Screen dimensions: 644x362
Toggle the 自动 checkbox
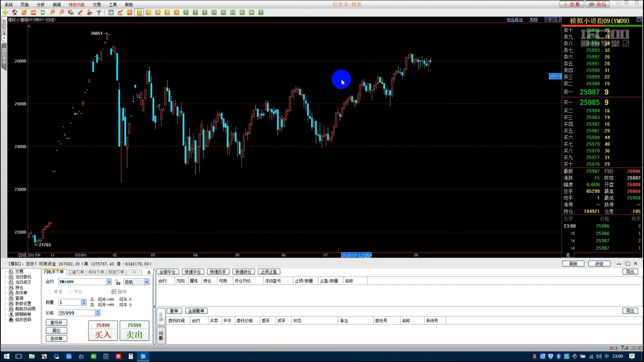[114, 292]
